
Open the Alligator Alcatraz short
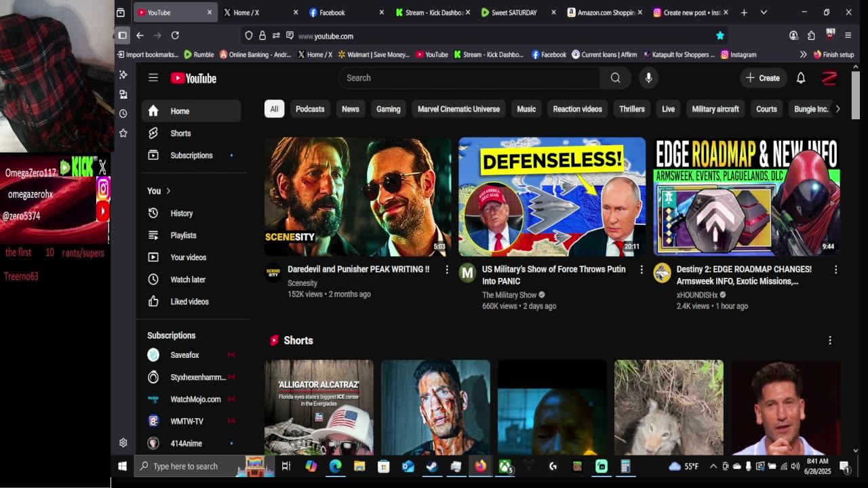click(319, 407)
